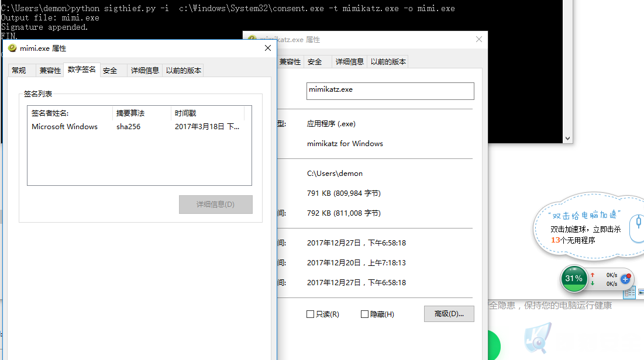The height and width of the screenshot is (360, 644).
Task: Click the 791 KB (809,984 字节) size text
Action: pyautogui.click(x=344, y=193)
